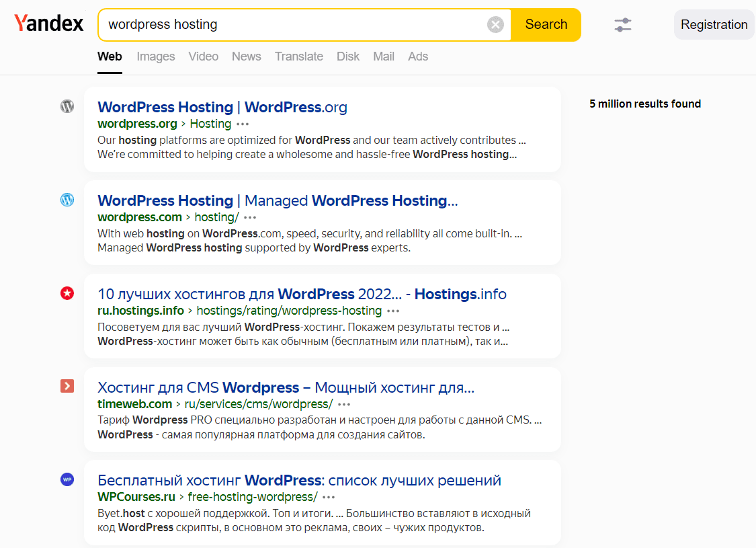Click free-hosting-wordpress/ breadcrumb
Image resolution: width=756 pixels, height=548 pixels.
253,498
